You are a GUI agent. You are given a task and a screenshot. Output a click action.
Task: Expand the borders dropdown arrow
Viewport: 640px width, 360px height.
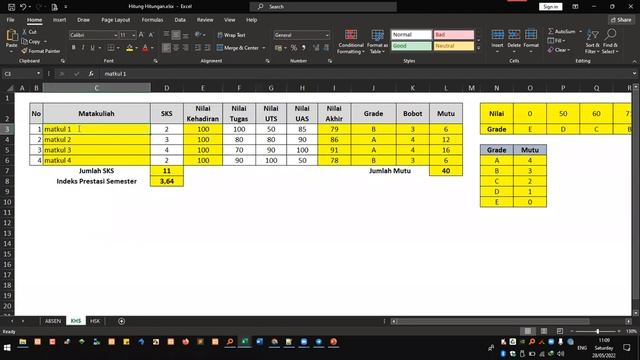pos(118,48)
